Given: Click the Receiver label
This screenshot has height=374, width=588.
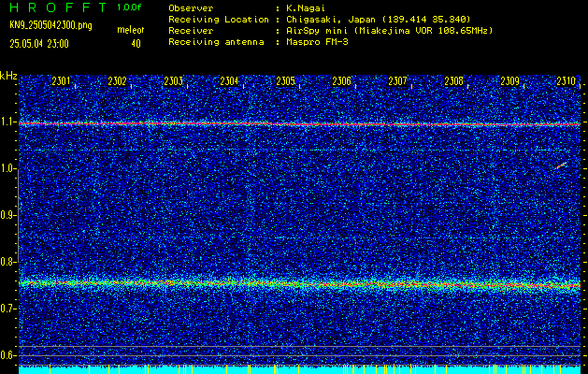Looking at the screenshot, I should (x=191, y=30).
